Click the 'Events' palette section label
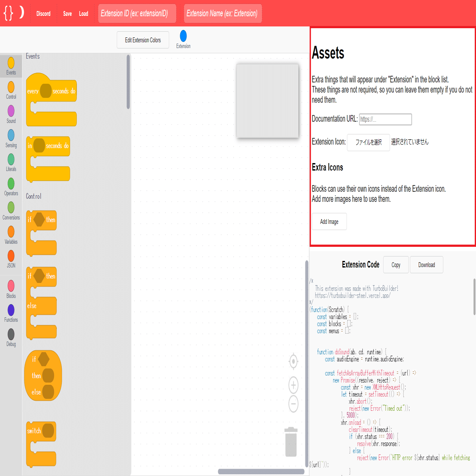The image size is (476, 476). tap(33, 56)
